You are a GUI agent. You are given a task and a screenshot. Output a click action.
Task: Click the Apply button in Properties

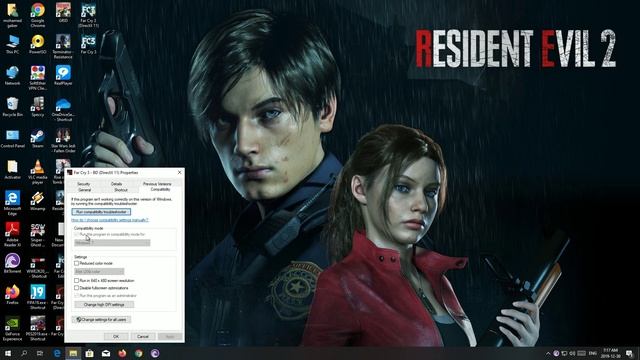(170, 336)
